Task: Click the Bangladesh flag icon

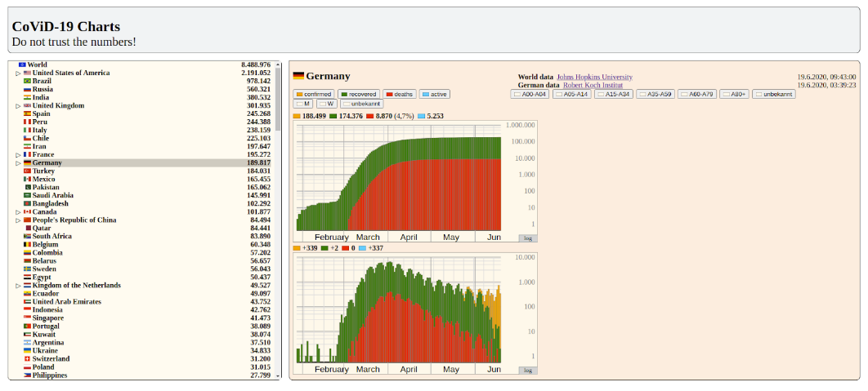Action: pyautogui.click(x=27, y=203)
